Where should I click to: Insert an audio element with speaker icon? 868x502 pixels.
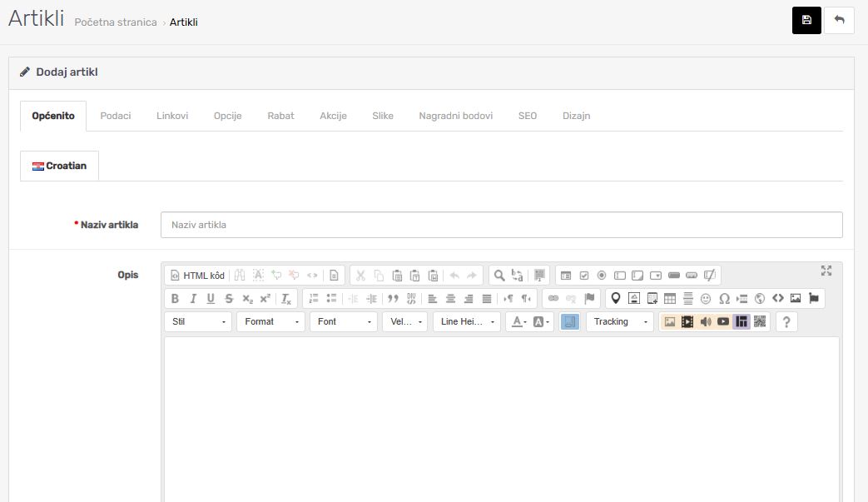click(x=705, y=321)
